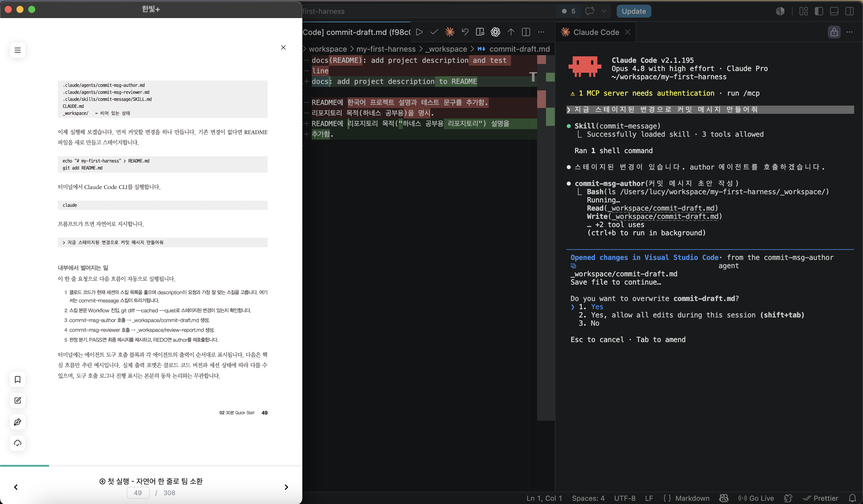Click Ln 1, Col 1 in status bar
Screen dimensions: 863x504
pos(544,498)
